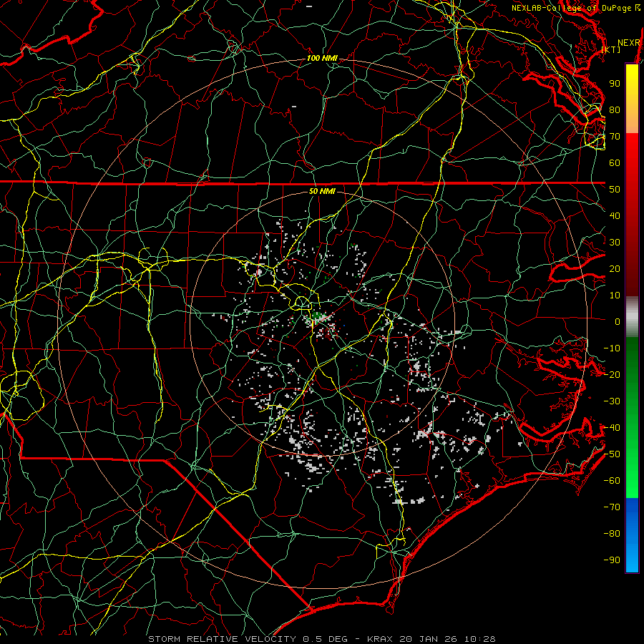Click the positive "60" scale value
The image size is (644, 644).
tap(615, 162)
